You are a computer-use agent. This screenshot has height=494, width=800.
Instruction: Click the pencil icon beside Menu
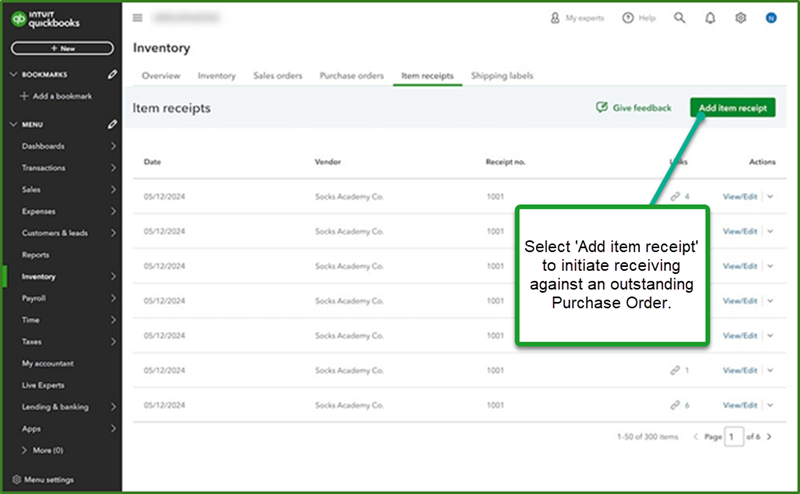coord(112,124)
